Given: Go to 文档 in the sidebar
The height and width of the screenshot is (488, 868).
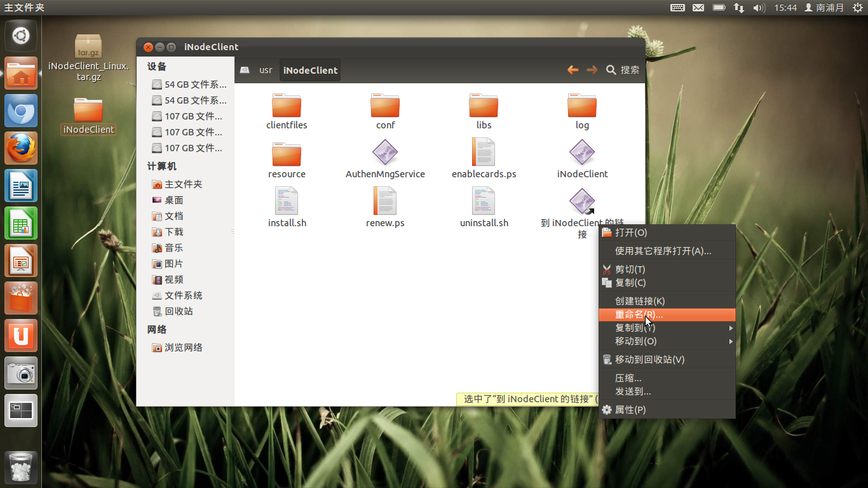Looking at the screenshot, I should 168,216.
